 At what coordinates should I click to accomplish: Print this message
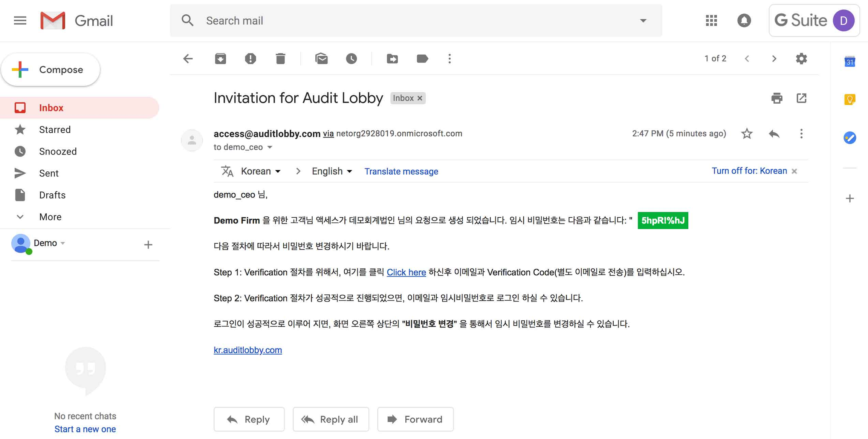(776, 98)
